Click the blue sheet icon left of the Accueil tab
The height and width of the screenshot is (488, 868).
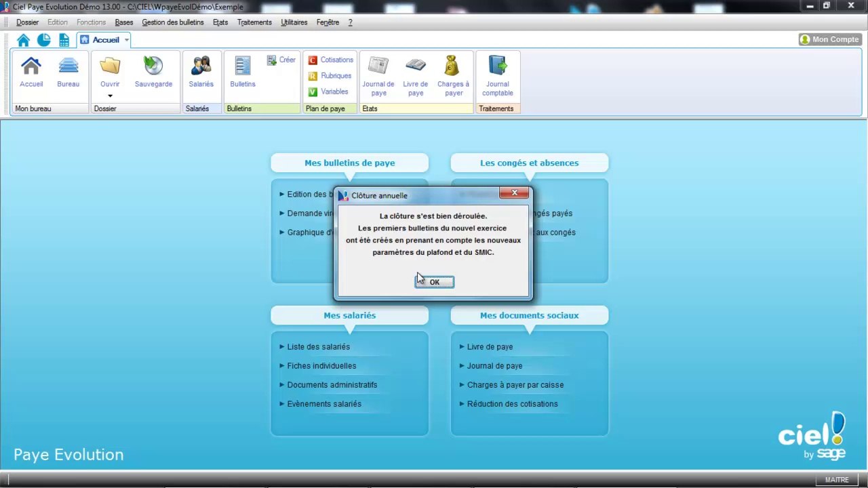pyautogui.click(x=64, y=40)
